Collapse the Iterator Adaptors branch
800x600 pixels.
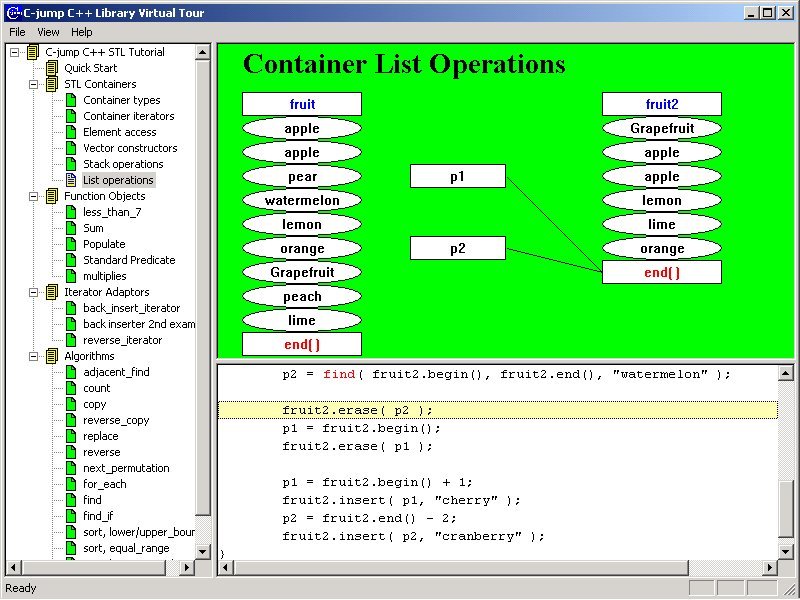(33, 292)
